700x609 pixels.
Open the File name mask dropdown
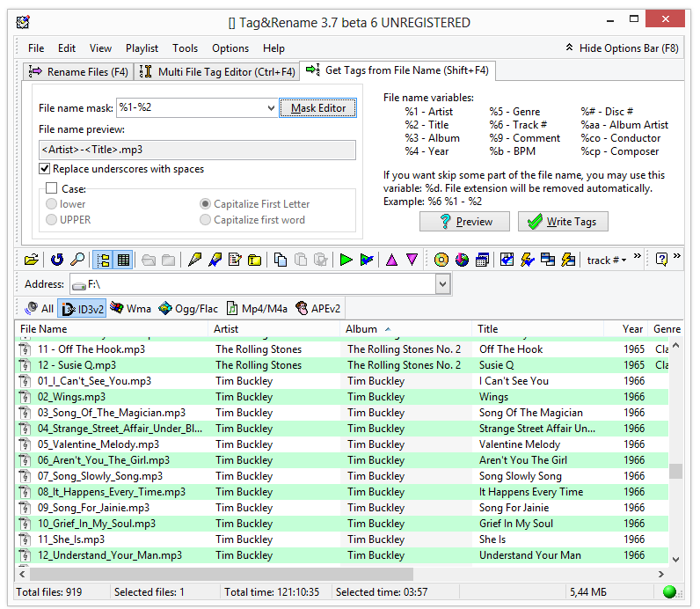[x=271, y=108]
